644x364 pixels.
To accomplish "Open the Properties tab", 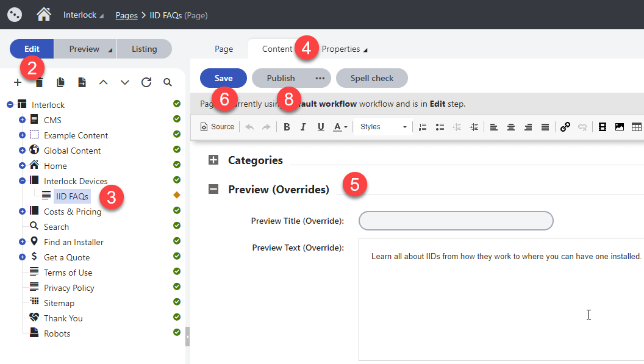I will 344,49.
